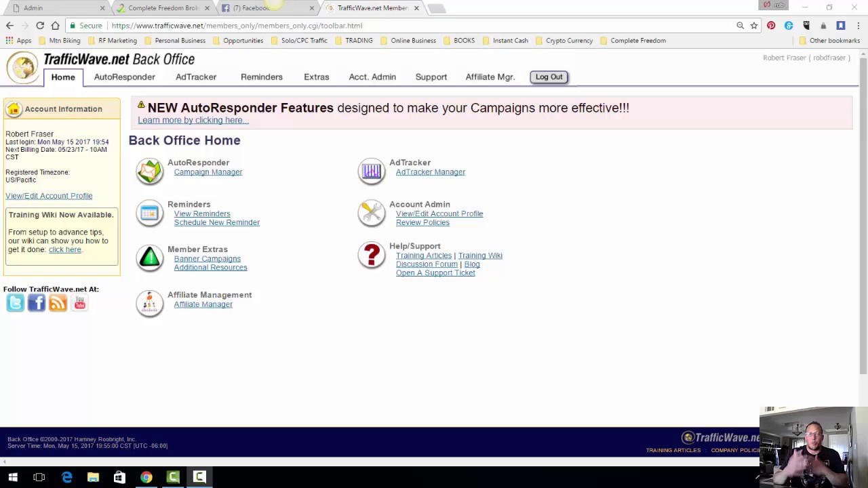
Task: Click the zoom magnifier icon in address bar
Action: click(x=740, y=26)
